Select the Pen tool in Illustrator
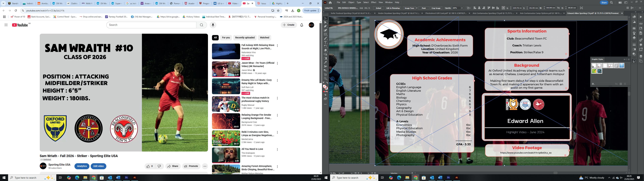Image resolution: width=644 pixels, height=181 pixels. coord(325,26)
